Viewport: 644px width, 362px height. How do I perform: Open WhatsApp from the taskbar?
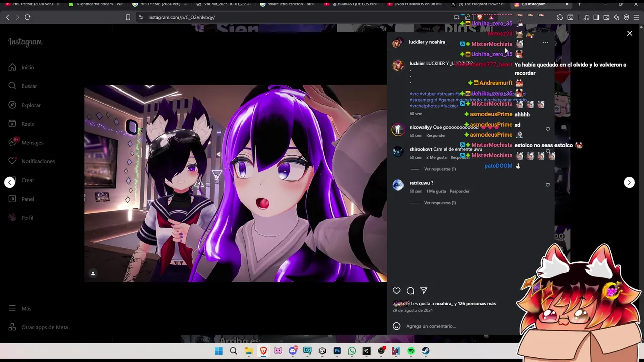[x=352, y=351]
